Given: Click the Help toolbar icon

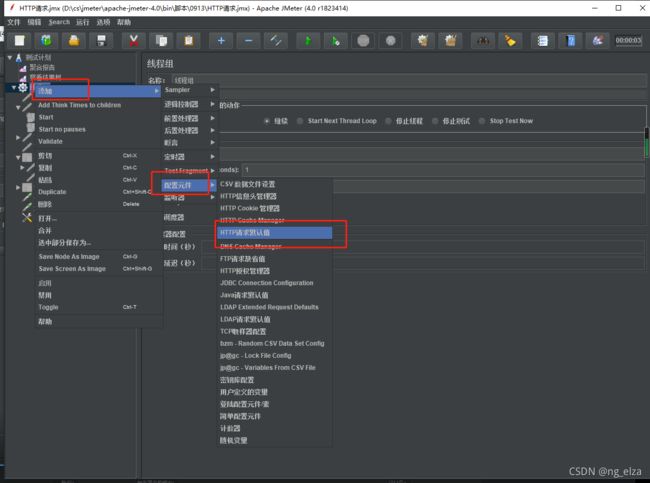Looking at the screenshot, I should click(x=570, y=41).
